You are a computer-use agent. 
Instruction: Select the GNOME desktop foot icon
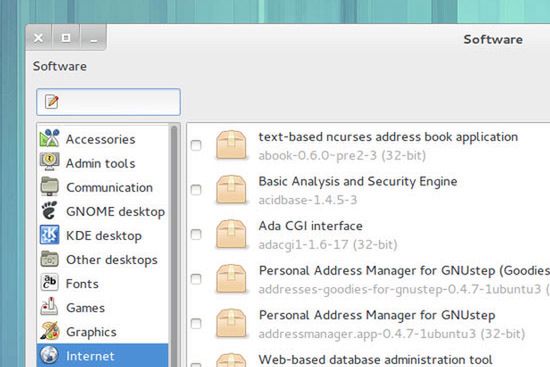(49, 211)
